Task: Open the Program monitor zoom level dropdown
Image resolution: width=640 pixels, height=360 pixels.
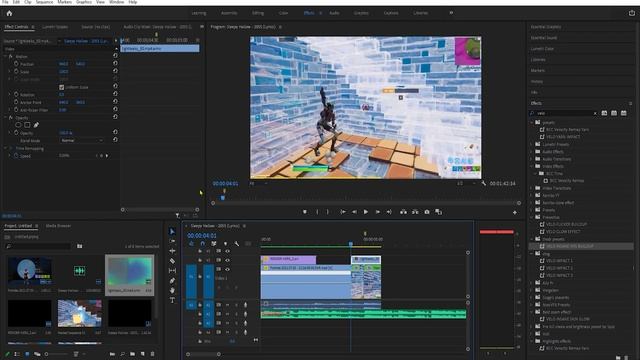Action: click(x=258, y=184)
